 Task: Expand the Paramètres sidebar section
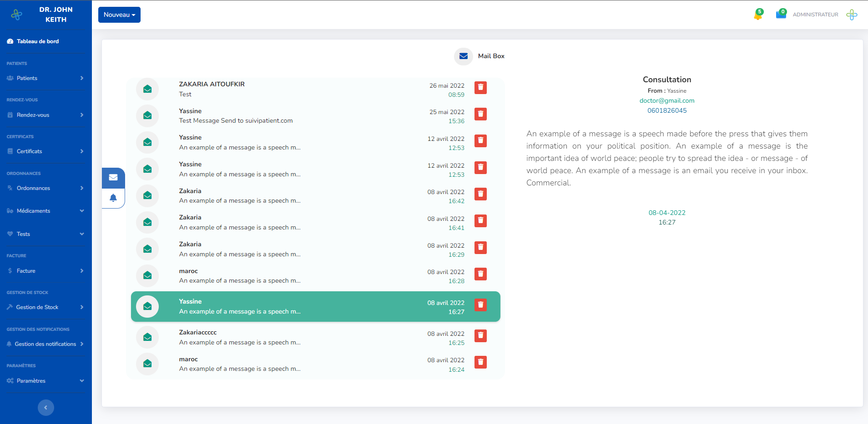click(x=45, y=381)
